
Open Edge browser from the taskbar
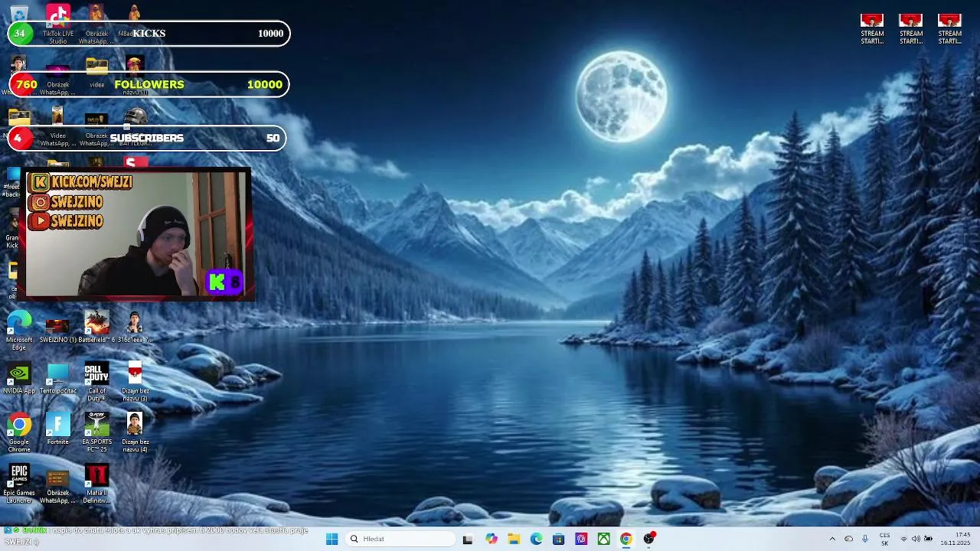point(537,539)
